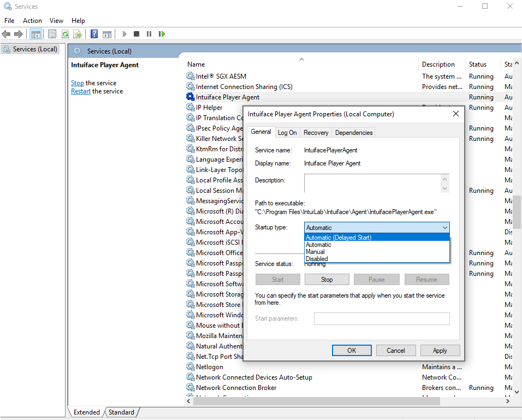522x420 pixels.
Task: Click the Refresh toolbar icon
Action: click(x=65, y=34)
